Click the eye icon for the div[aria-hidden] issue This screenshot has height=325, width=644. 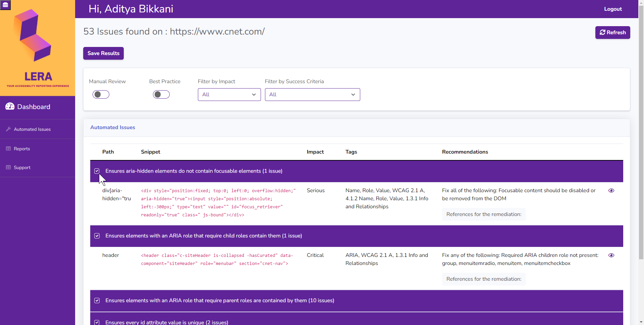[x=611, y=191]
